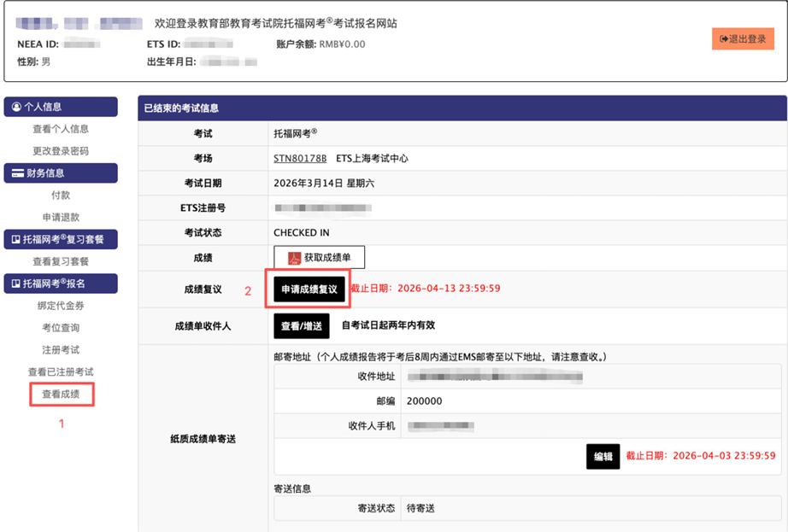
Task: Open the 财务信息 section header
Action: (x=61, y=173)
